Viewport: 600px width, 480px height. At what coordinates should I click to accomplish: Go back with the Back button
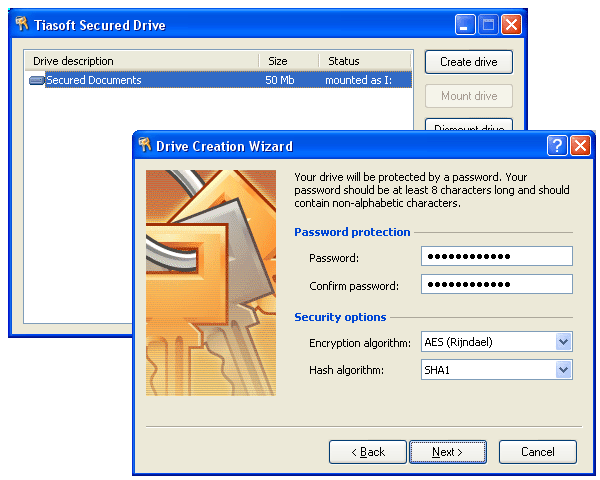click(x=368, y=452)
